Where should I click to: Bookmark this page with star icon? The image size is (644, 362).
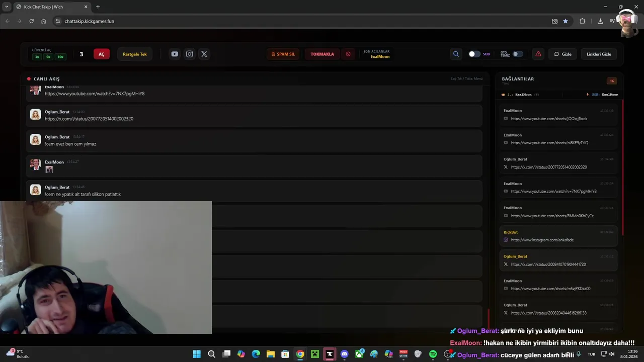point(566,21)
